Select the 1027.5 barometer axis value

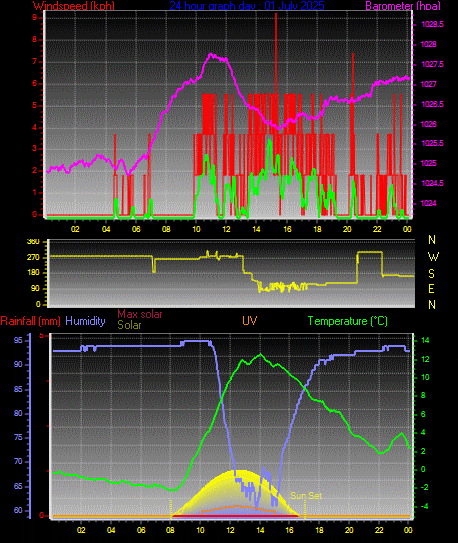tap(432, 64)
